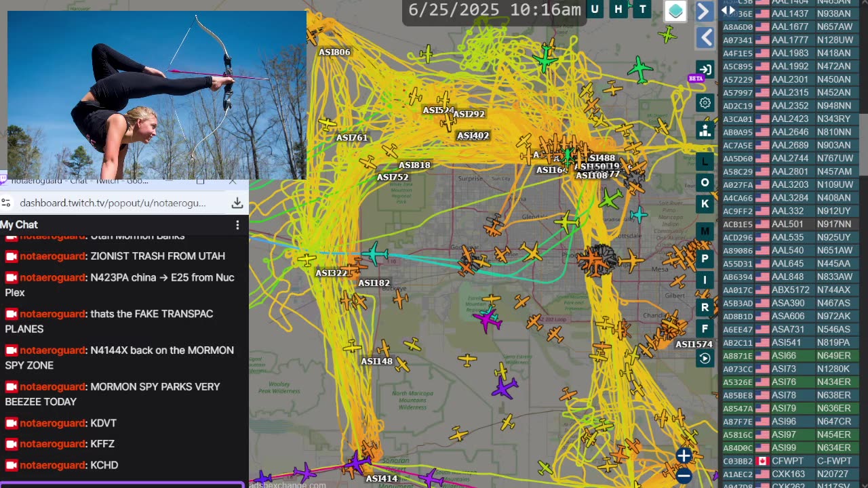Toggle the P map button
Viewport: 868px width, 488px height.
pyautogui.click(x=705, y=259)
